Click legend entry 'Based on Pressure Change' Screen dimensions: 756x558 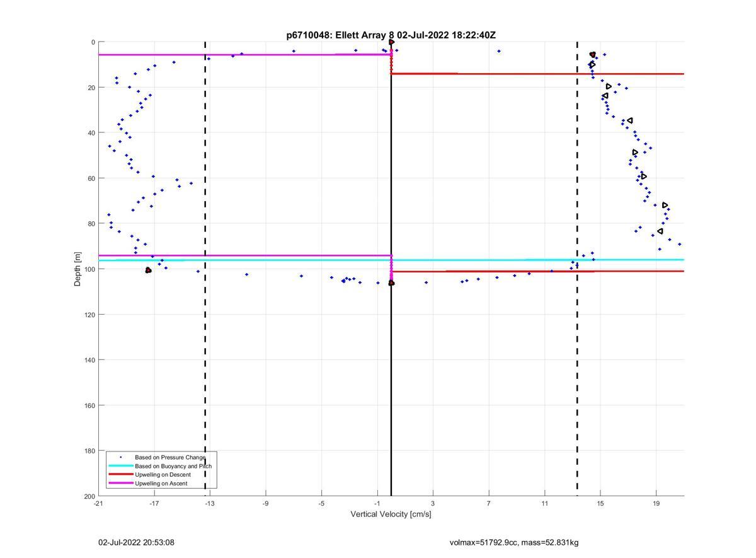tap(170, 457)
